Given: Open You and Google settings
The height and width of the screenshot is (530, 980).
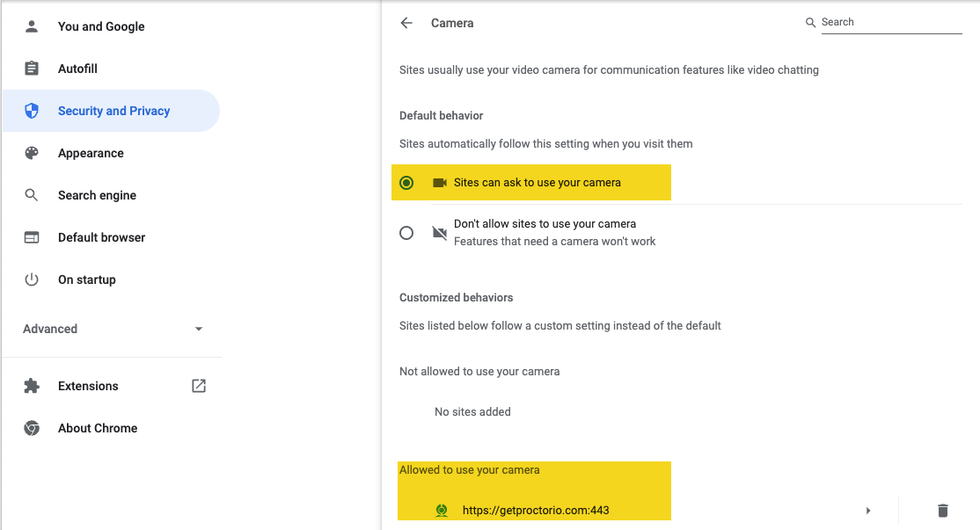Looking at the screenshot, I should pyautogui.click(x=101, y=26).
